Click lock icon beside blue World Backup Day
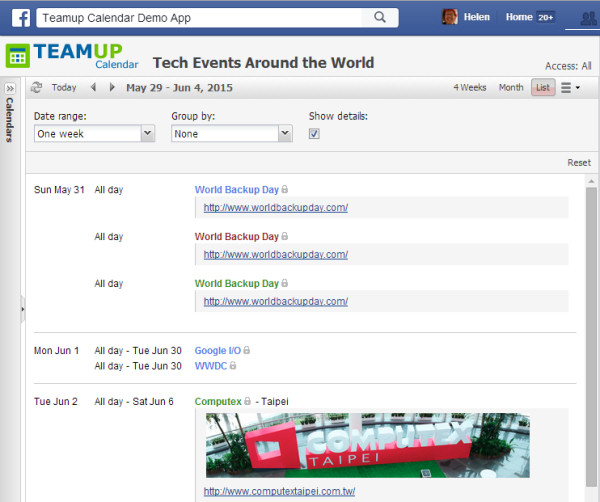Viewport: 600px width, 502px height. tap(285, 189)
